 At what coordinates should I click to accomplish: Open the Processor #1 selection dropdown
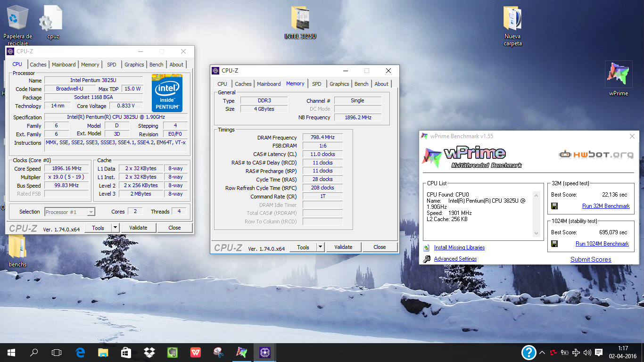click(70, 212)
